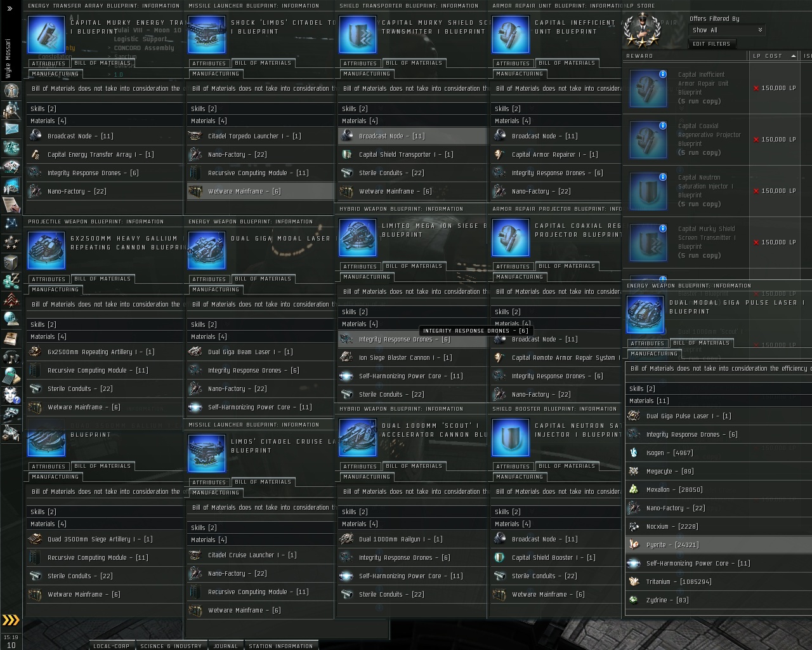
Task: Toggle Materials [4] in Limos Citadel Cruise Launcher window
Action: point(260,540)
